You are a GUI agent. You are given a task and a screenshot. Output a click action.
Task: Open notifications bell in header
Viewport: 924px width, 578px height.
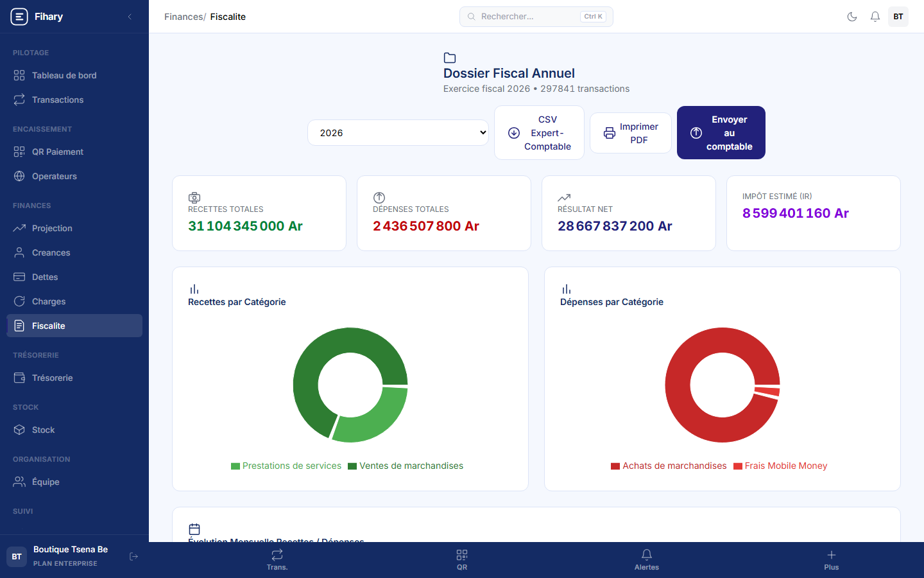pyautogui.click(x=875, y=17)
